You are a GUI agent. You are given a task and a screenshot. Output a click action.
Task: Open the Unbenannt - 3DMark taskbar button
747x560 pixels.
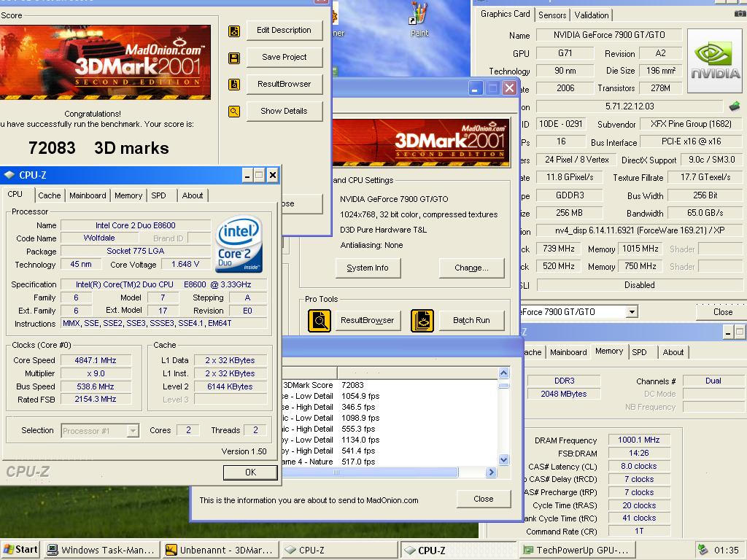220,550
